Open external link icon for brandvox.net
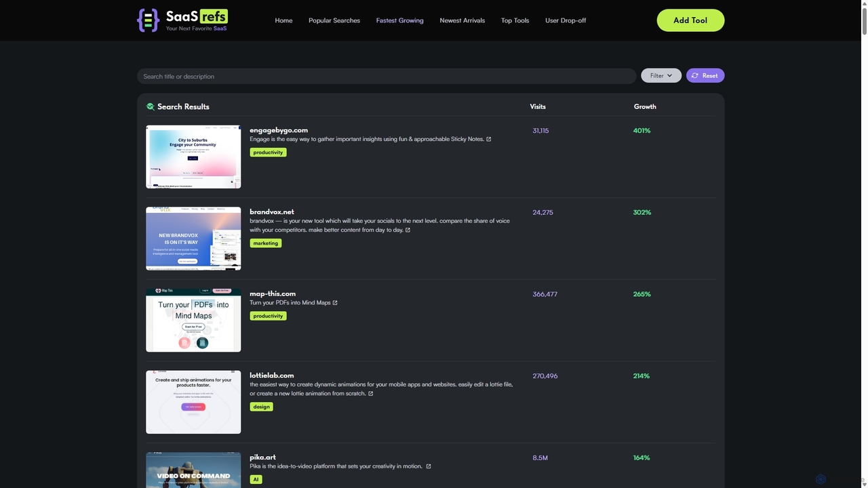868x488 pixels. click(x=408, y=230)
